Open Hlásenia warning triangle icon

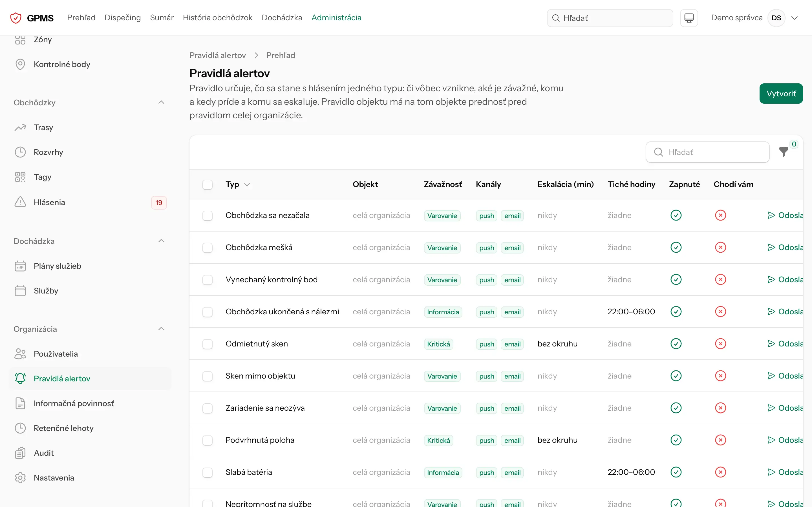pos(20,202)
